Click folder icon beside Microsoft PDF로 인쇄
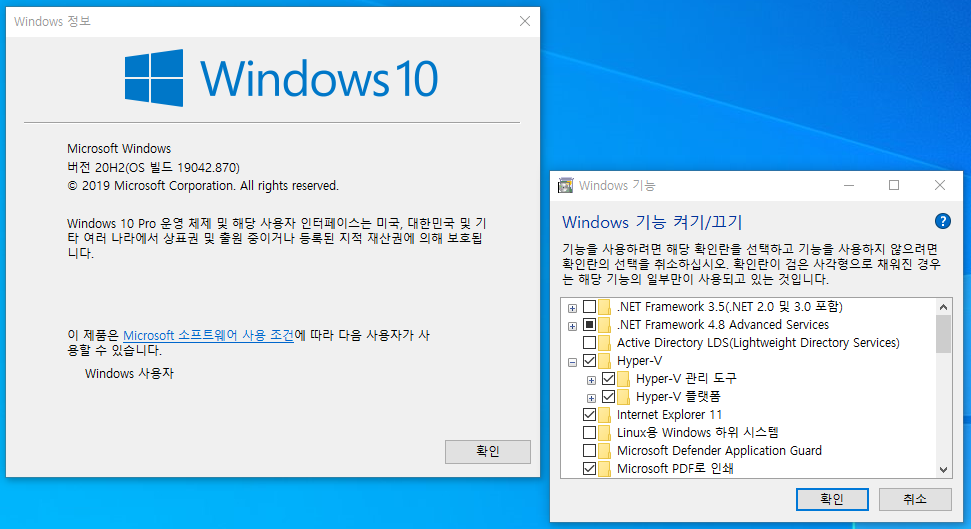Screen dimensions: 971x529 pos(604,468)
